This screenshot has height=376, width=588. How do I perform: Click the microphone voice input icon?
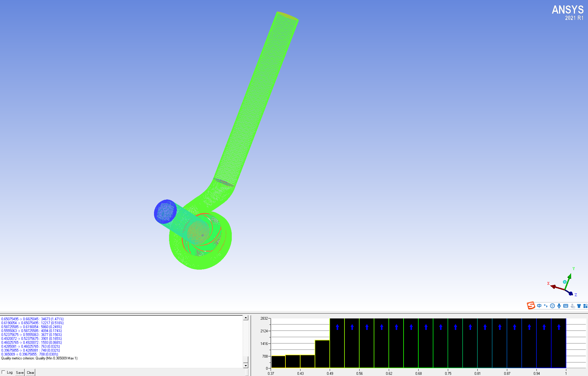point(559,306)
